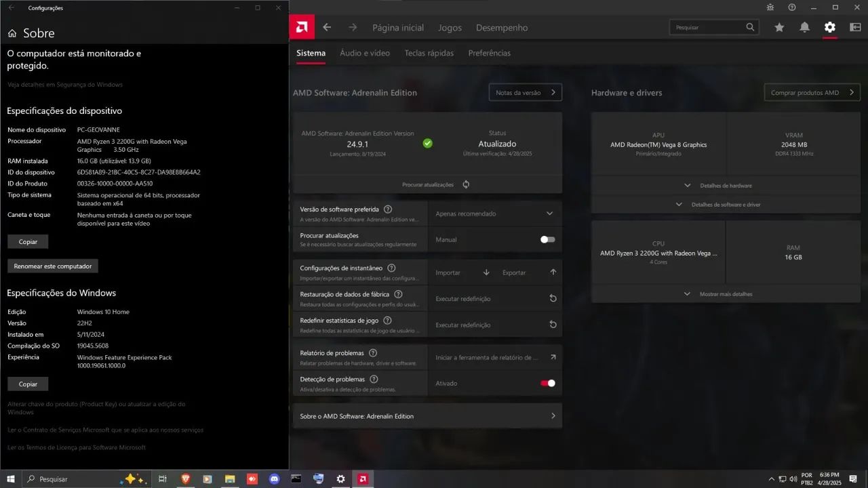
Task: Go back with the AMD back arrow
Action: tap(327, 27)
